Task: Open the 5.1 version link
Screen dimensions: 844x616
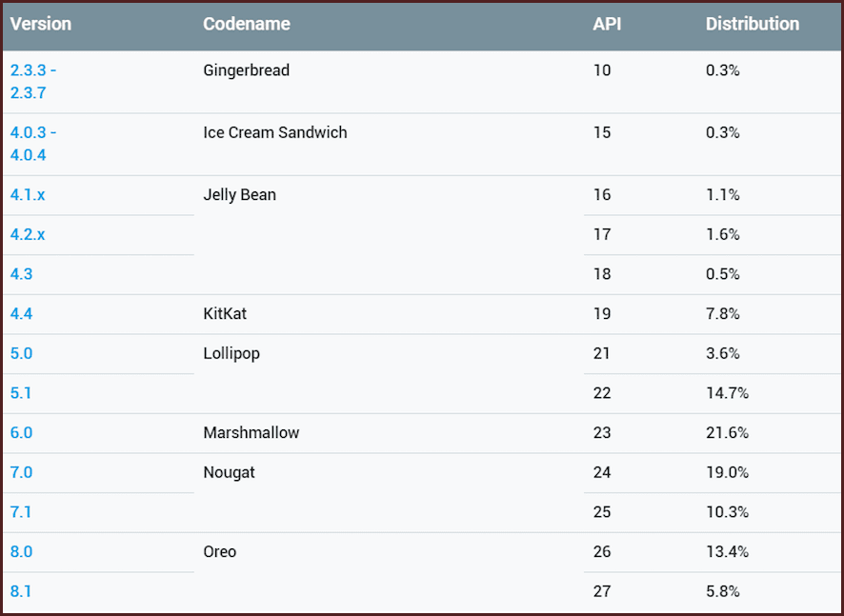Action: (x=21, y=393)
